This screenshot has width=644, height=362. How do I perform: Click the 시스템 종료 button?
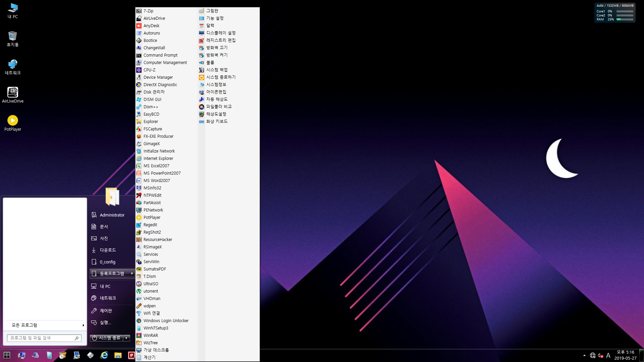106,338
